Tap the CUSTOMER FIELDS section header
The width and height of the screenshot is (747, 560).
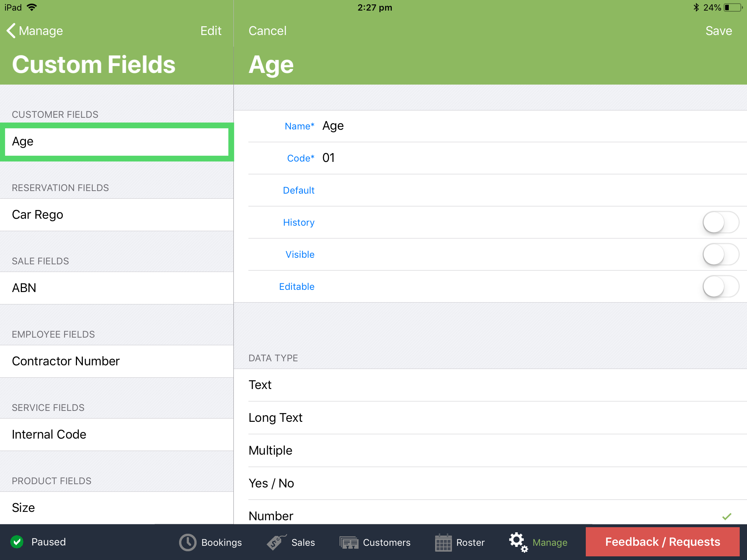55,114
